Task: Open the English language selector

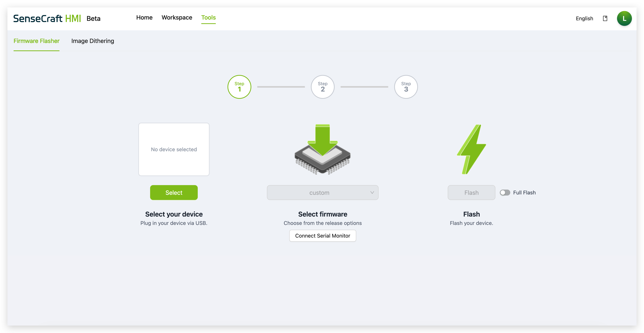Action: [584, 18]
